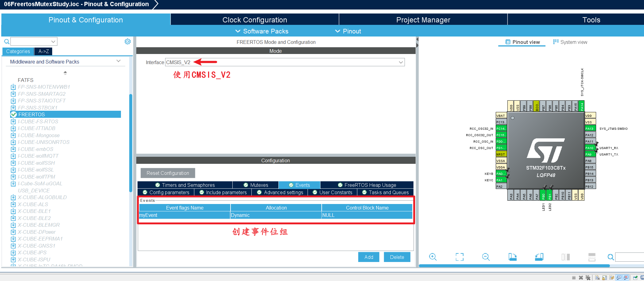Open the Timers and Semaphores tab

(185, 185)
